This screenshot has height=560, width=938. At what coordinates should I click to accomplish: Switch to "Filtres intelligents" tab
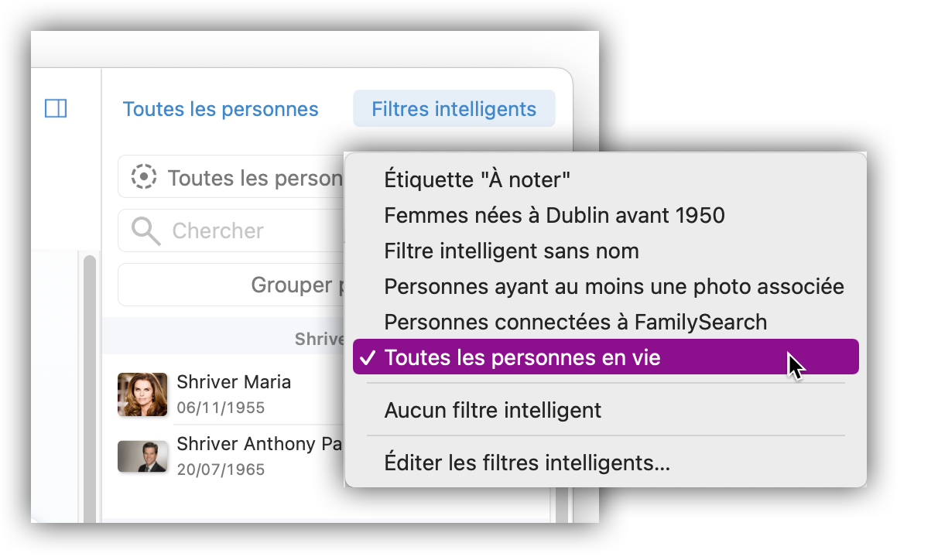[454, 109]
